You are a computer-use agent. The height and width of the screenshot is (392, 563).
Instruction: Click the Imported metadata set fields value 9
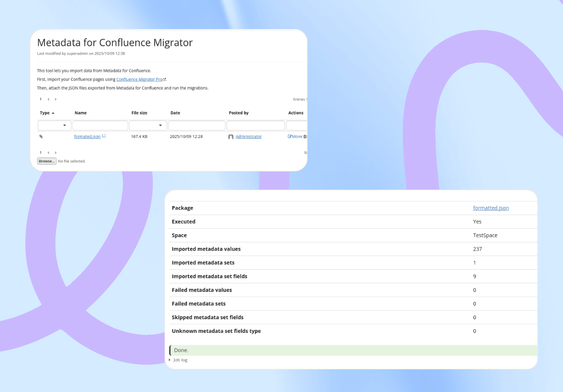click(475, 276)
